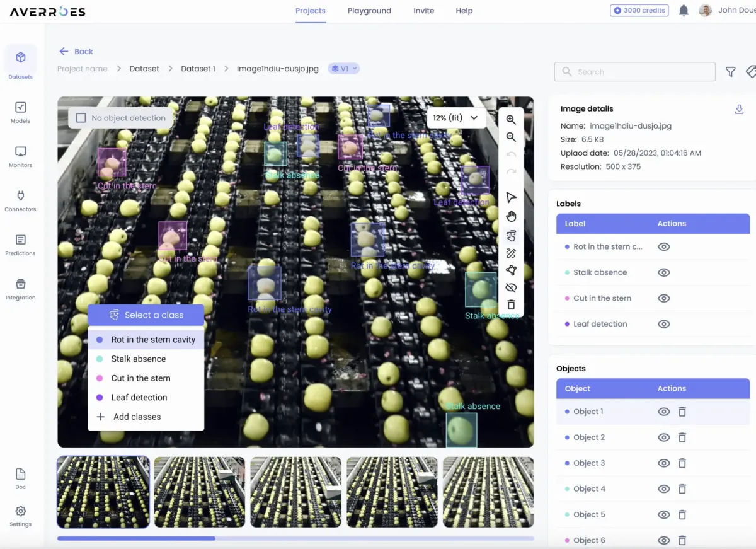Delete Object 2 with its trash icon
The height and width of the screenshot is (549, 756).
[682, 437]
